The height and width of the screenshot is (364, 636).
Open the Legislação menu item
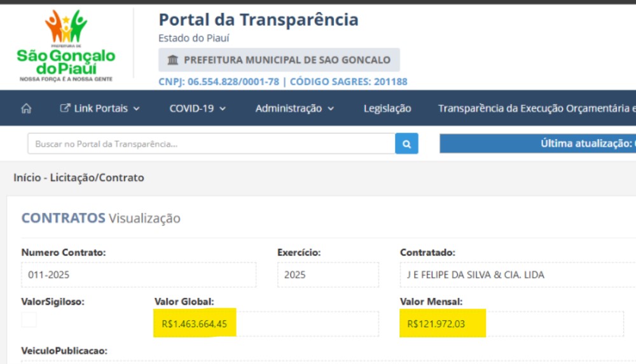click(x=387, y=108)
